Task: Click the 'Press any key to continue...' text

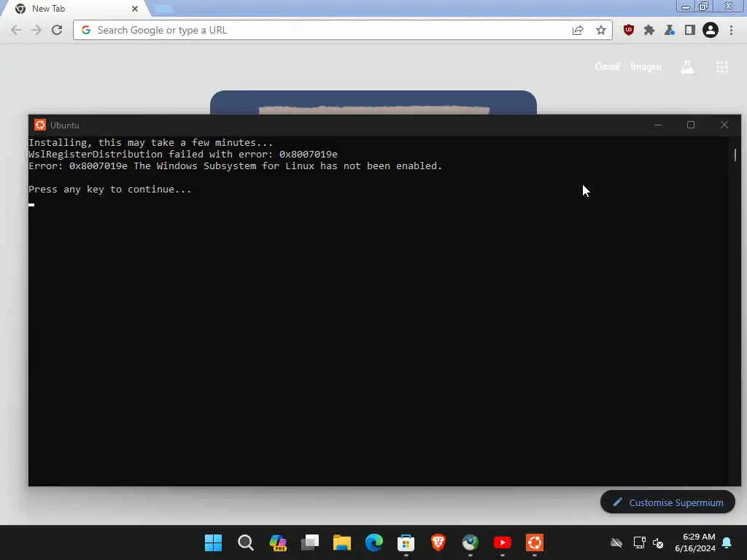Action: (110, 189)
